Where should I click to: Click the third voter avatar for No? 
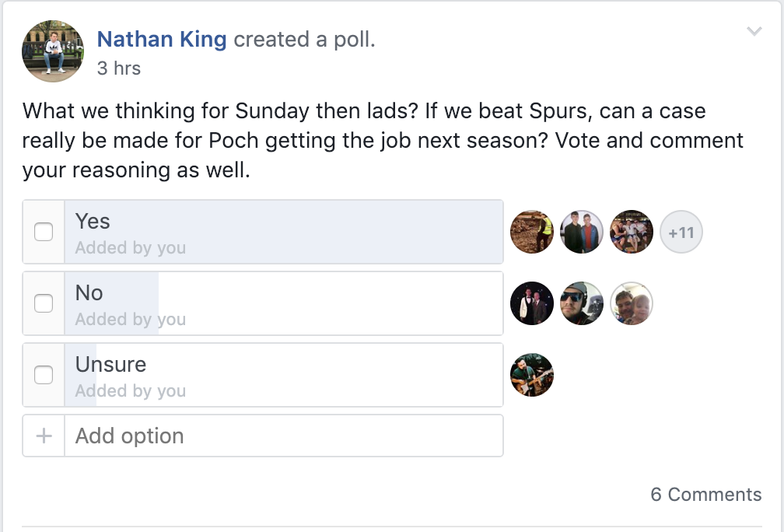[x=632, y=303]
